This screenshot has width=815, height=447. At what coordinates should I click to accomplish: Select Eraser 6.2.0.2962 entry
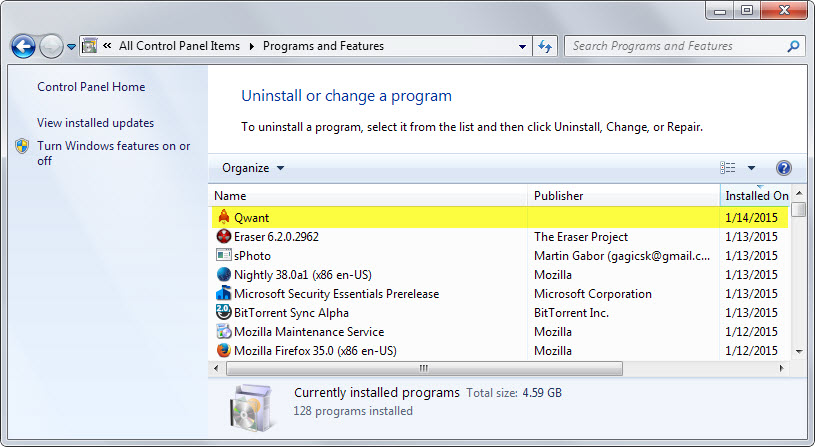point(276,236)
